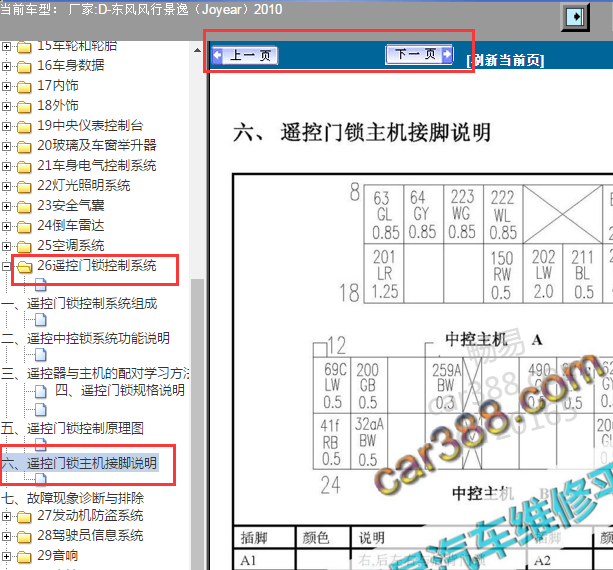Screen dimensions: 613x570
Task: Open 27发动机防盗系统 tree item
Action: pyautogui.click(x=90, y=516)
